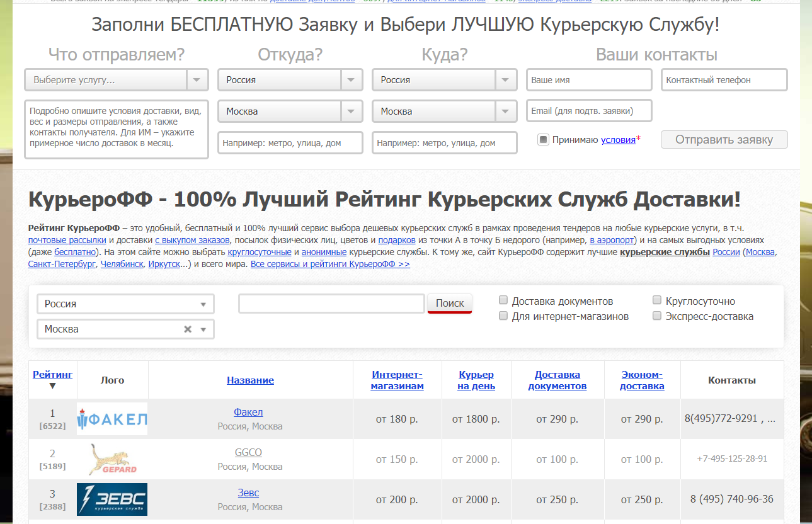Focus the Куда address field

click(x=444, y=142)
